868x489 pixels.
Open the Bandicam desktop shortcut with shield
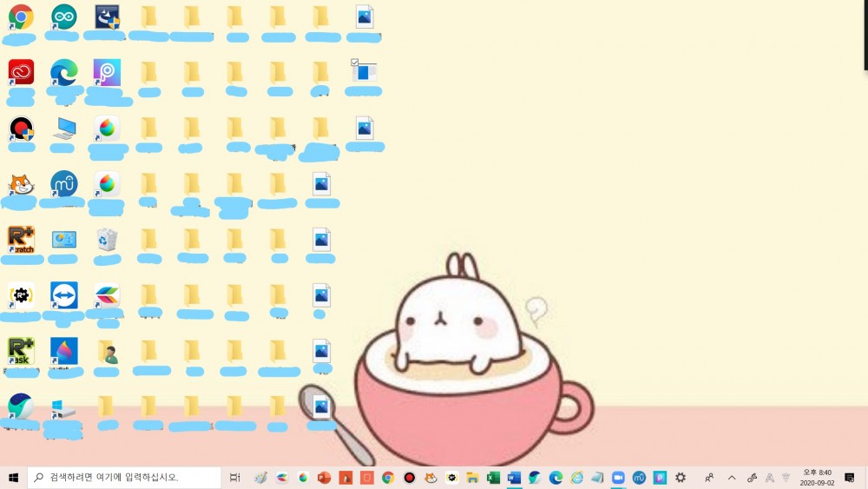tap(21, 129)
